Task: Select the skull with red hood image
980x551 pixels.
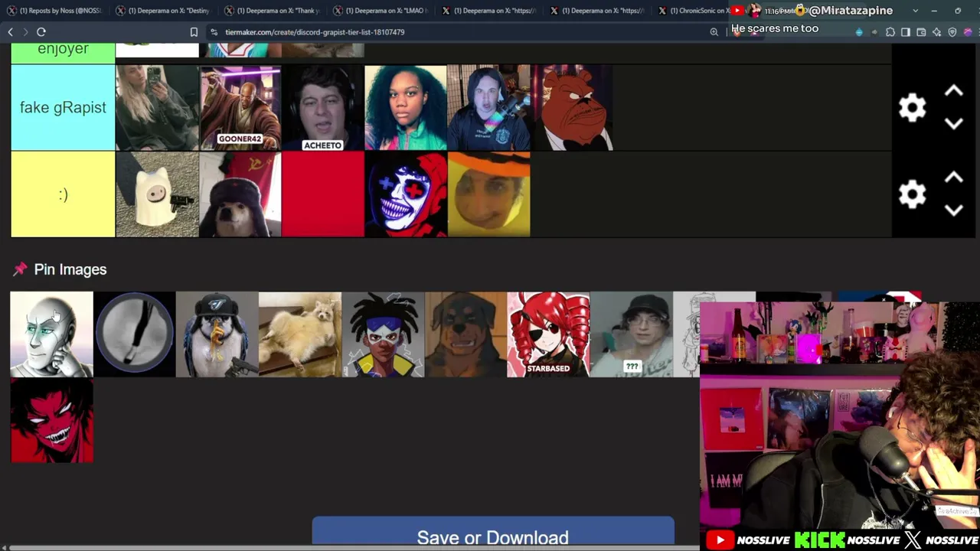Action: (406, 194)
